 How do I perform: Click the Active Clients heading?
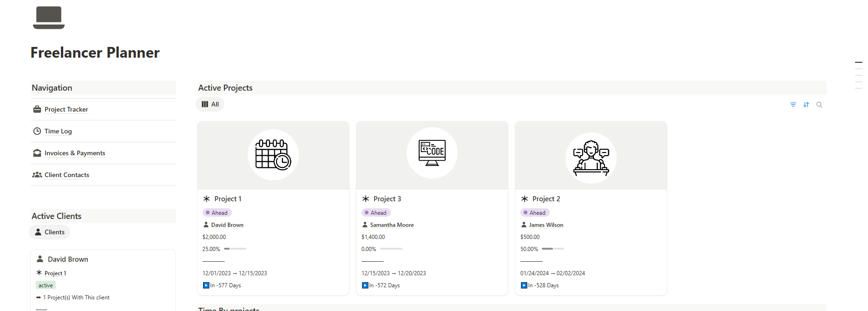(56, 216)
